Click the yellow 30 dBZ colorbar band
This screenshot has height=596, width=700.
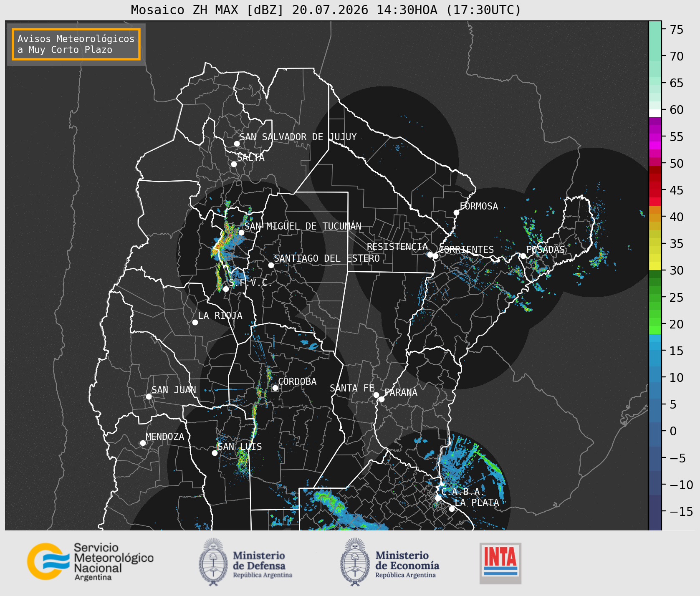(655, 266)
